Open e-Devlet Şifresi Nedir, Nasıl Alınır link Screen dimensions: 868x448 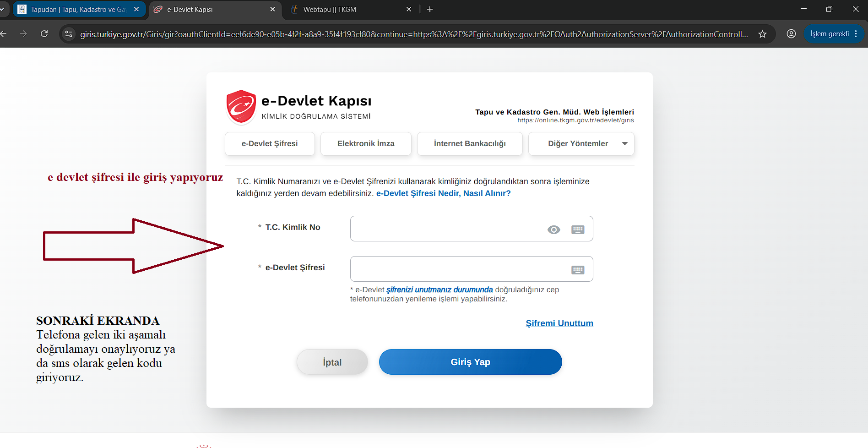(444, 193)
